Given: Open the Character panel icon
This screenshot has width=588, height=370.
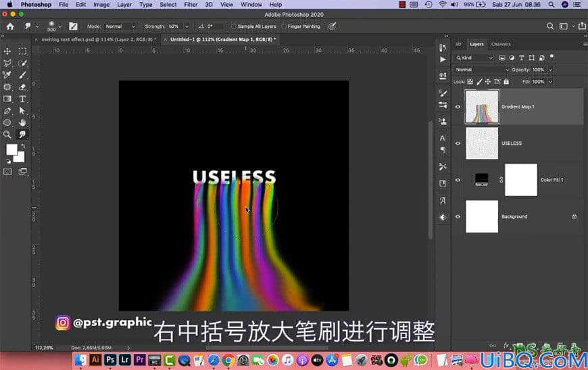Looking at the screenshot, I should (x=443, y=138).
